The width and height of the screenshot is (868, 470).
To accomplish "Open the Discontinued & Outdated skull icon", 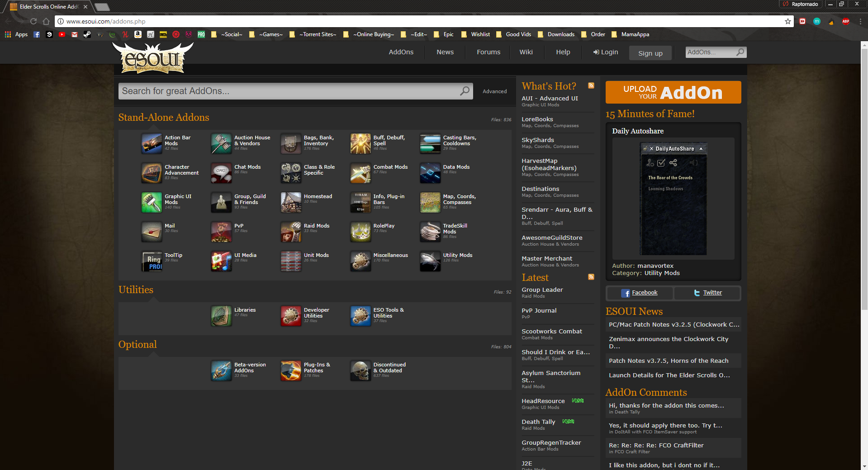I will pyautogui.click(x=360, y=371).
